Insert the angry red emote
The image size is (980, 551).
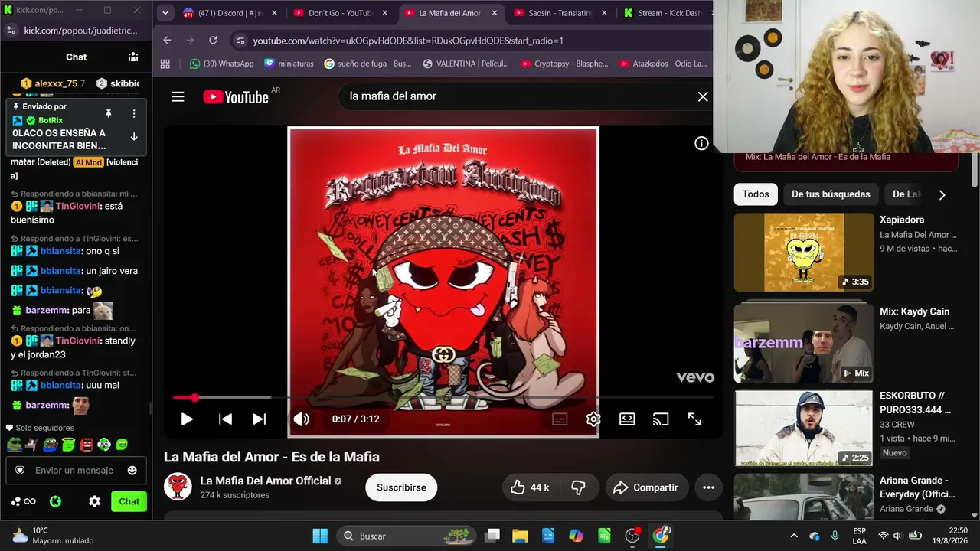coord(87,444)
